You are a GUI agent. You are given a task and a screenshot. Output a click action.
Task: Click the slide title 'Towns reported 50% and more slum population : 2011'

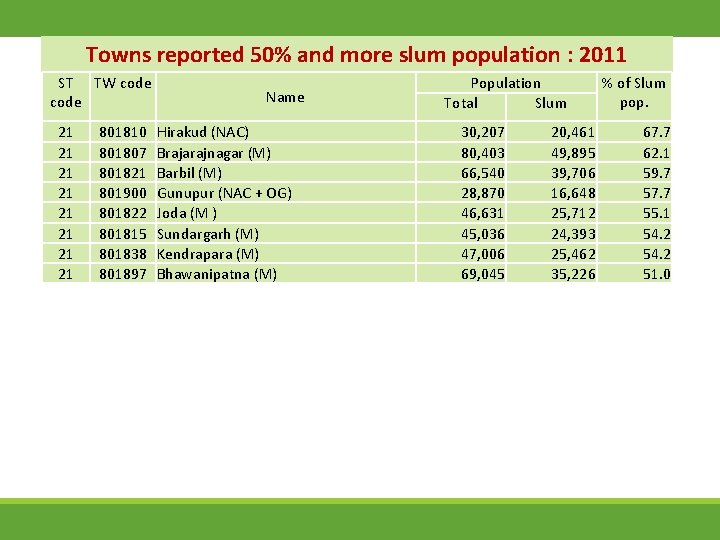point(356,55)
